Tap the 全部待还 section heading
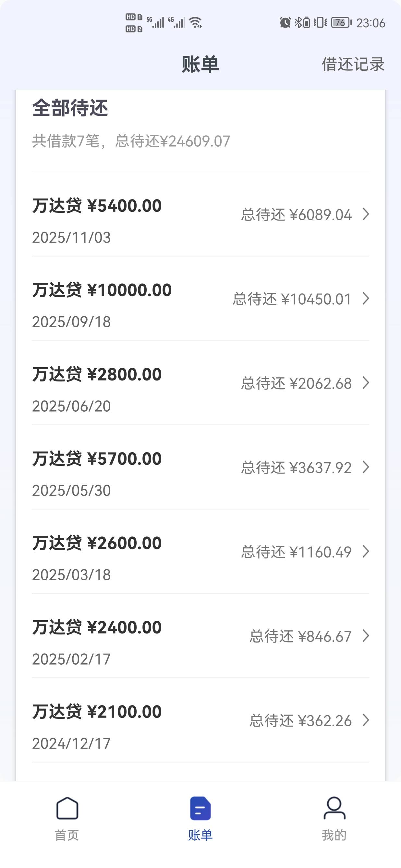This screenshot has width=401, height=868. click(x=70, y=108)
